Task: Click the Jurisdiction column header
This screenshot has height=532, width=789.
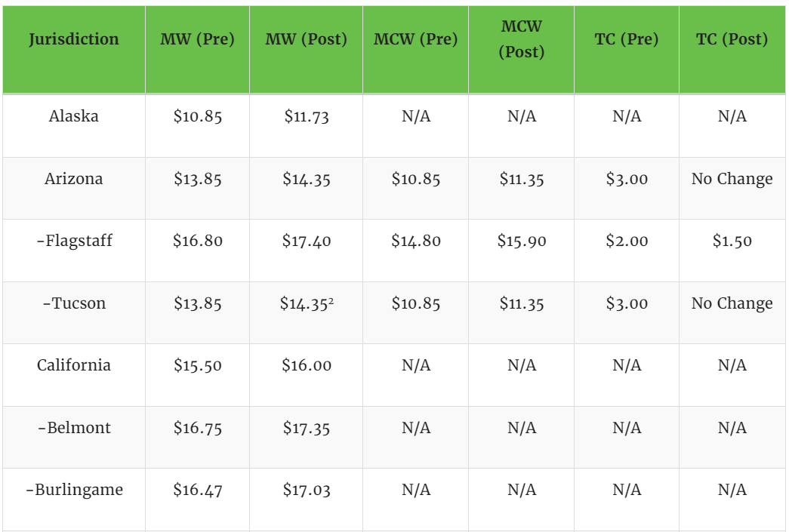Action: pos(74,39)
